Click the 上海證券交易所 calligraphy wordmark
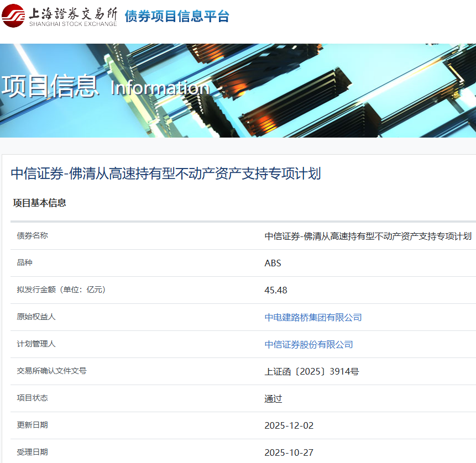 [x=73, y=14]
